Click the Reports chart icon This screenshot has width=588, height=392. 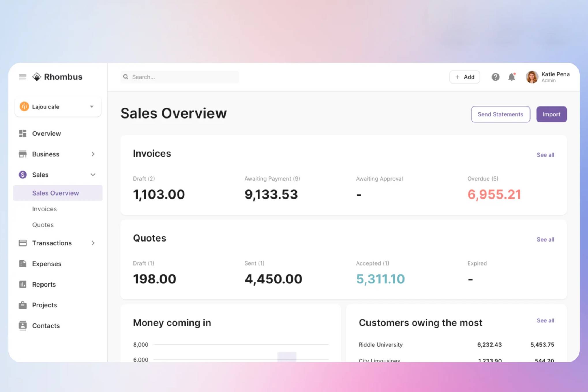[x=23, y=284]
